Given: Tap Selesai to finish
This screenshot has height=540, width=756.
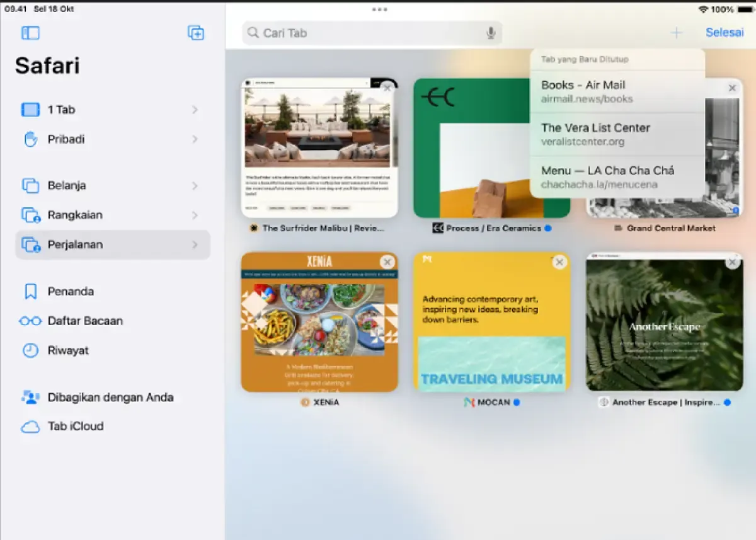Looking at the screenshot, I should click(724, 33).
